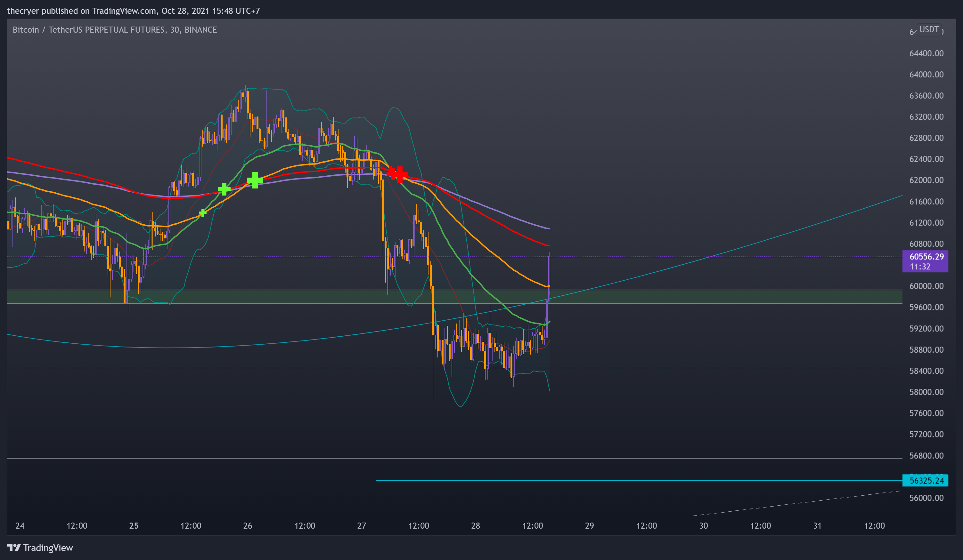Click the cyan price label 56325.24

[x=925, y=481]
